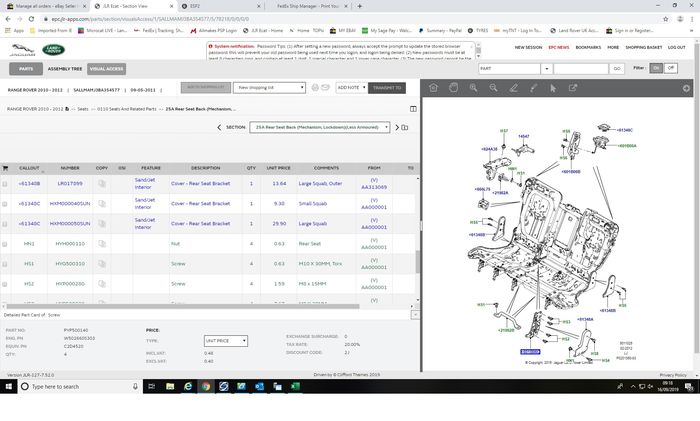Click the parts table vertical scrollbar
Image resolution: width=700 pixels, height=421 pixels.
click(x=417, y=261)
